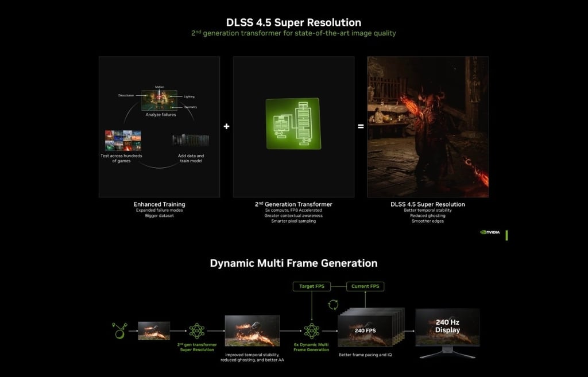This screenshot has width=588, height=377.
Task: Open the grid of game screenshots thumbnail
Action: click(123, 141)
